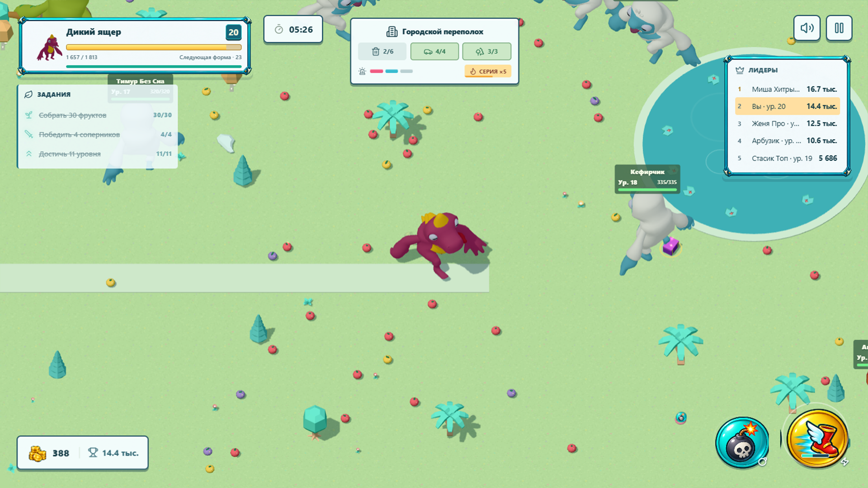This screenshot has width=868, height=488.
Task: Click the Кефирчик enemy nameplate
Action: (647, 179)
